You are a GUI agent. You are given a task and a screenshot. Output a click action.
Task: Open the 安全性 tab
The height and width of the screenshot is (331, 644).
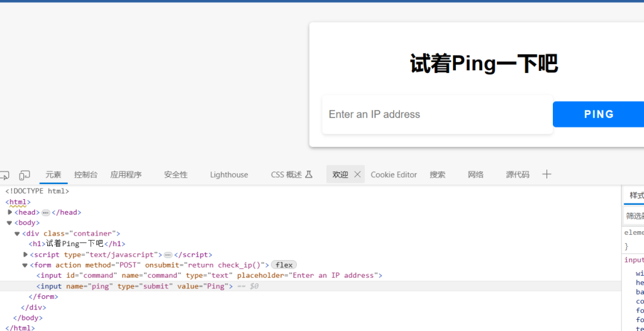tap(176, 175)
